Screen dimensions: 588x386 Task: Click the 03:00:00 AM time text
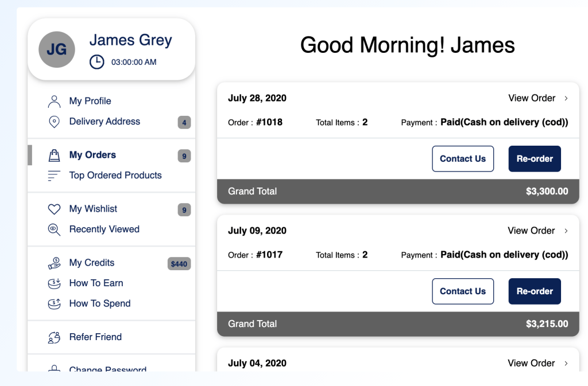pos(134,62)
